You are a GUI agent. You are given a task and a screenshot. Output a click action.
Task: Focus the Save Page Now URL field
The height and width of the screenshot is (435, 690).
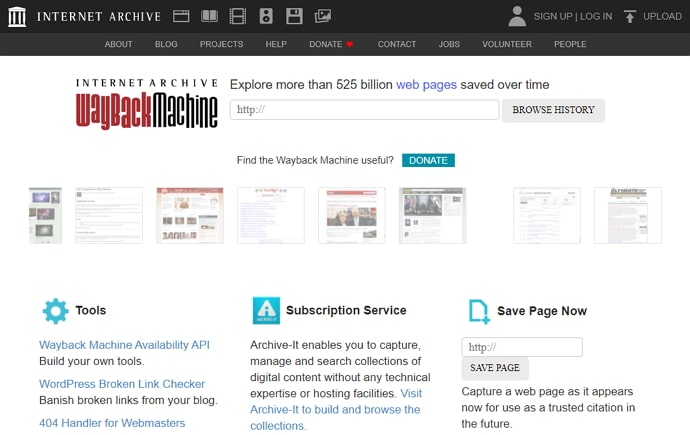pyautogui.click(x=522, y=347)
